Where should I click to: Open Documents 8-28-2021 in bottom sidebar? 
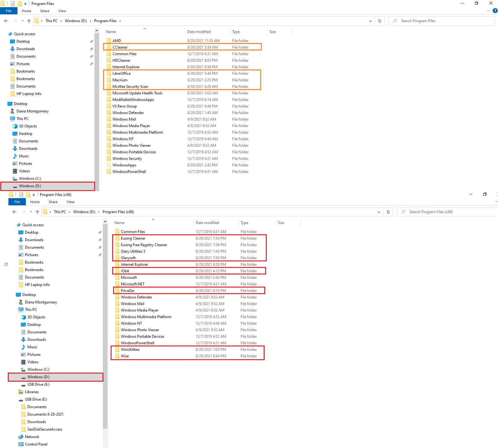point(45,414)
